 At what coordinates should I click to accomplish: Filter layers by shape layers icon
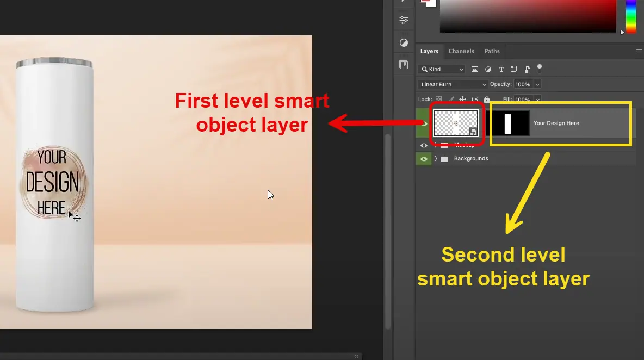pyautogui.click(x=514, y=70)
